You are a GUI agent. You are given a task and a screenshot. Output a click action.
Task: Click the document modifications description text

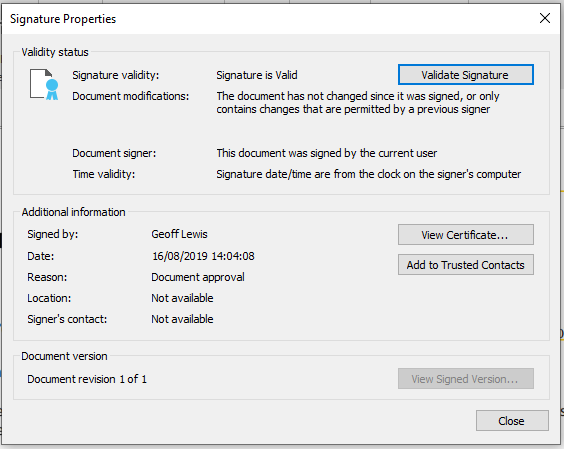pyautogui.click(x=358, y=103)
